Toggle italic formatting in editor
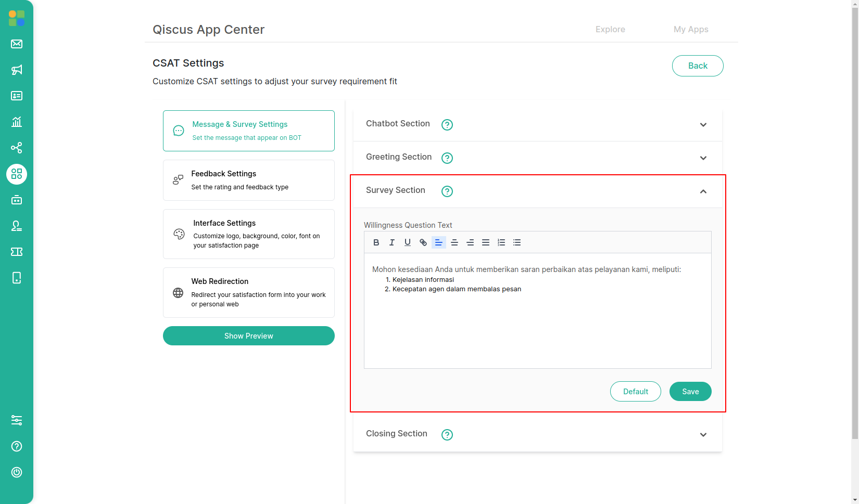The width and height of the screenshot is (859, 504). pos(392,242)
